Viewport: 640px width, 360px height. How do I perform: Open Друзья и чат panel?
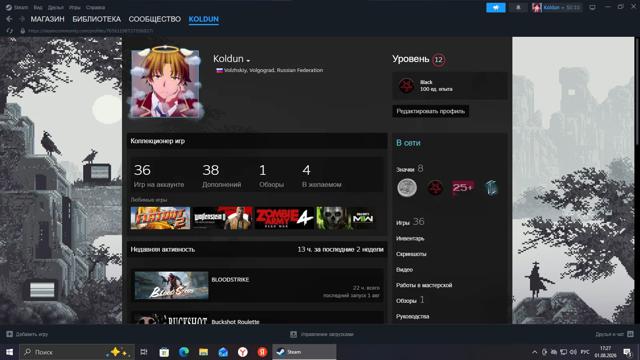pos(614,334)
